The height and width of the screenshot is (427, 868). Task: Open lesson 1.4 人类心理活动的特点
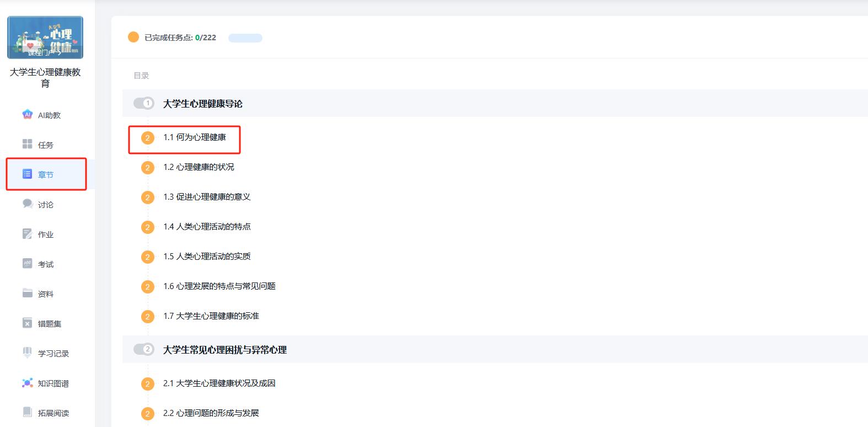[x=207, y=227]
